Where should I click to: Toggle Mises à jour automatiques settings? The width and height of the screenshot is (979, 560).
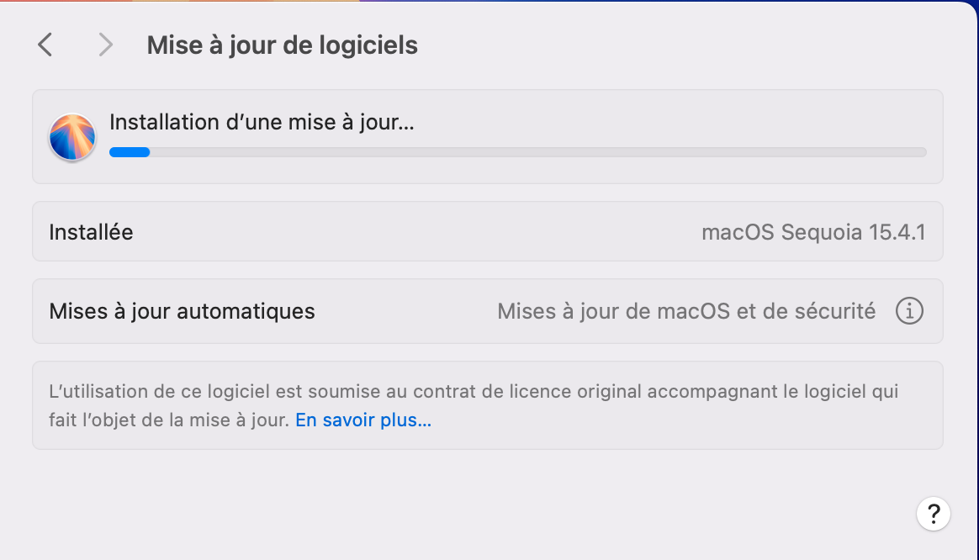488,311
